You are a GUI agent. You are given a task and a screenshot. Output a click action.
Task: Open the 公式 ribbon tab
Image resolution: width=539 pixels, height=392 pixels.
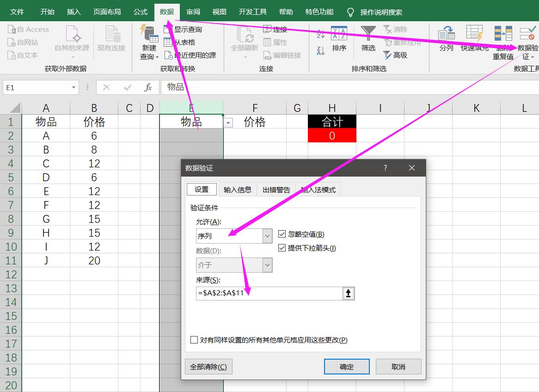click(140, 11)
